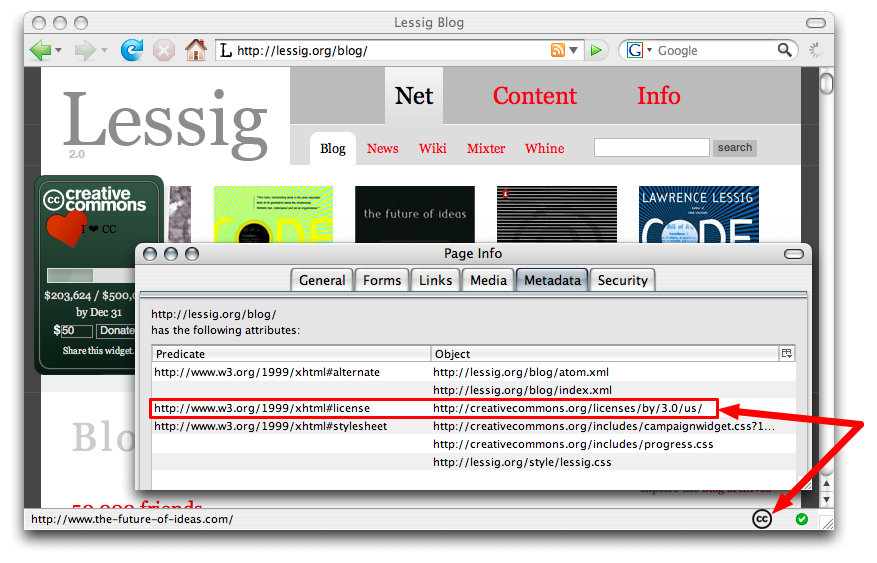Click the donation progress bar
The width and height of the screenshot is (877, 563).
(x=91, y=275)
